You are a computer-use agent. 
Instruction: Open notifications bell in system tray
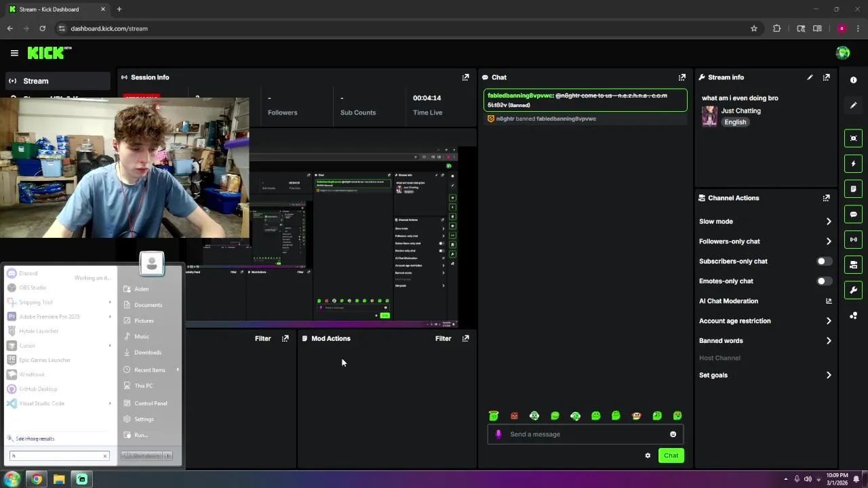856,479
